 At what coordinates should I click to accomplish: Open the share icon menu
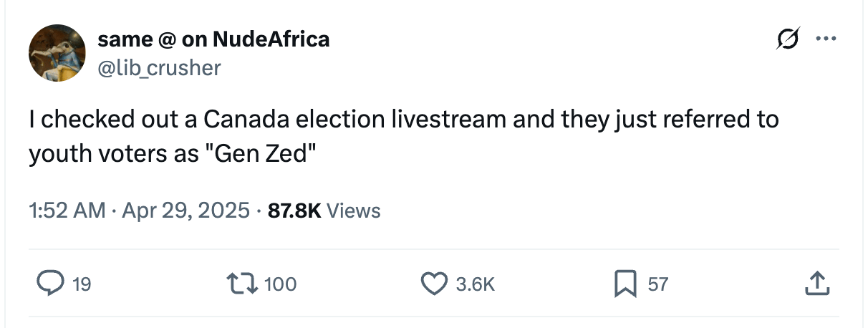(816, 284)
